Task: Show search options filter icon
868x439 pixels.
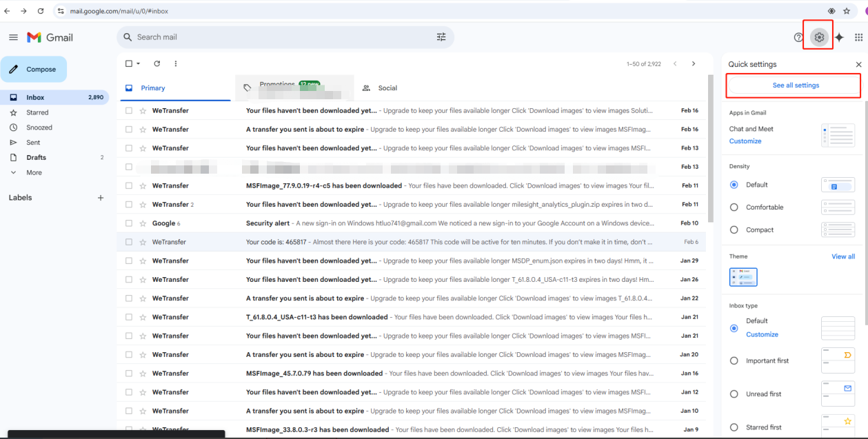Action: [x=441, y=37]
